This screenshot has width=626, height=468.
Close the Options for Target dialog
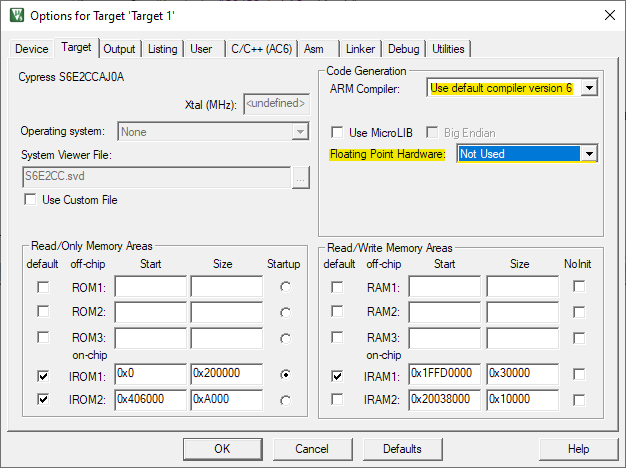(609, 16)
